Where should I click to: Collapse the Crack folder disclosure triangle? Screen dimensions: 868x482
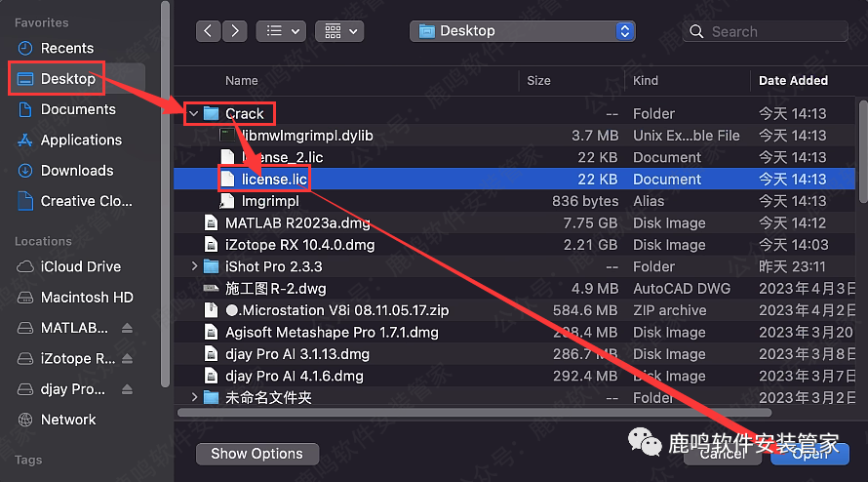coord(194,114)
